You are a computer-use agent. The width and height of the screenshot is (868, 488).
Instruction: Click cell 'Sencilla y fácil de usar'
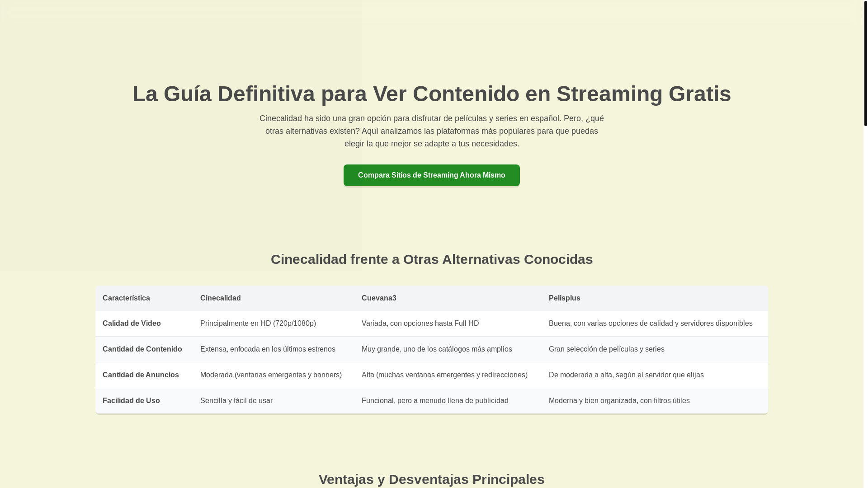tap(274, 401)
